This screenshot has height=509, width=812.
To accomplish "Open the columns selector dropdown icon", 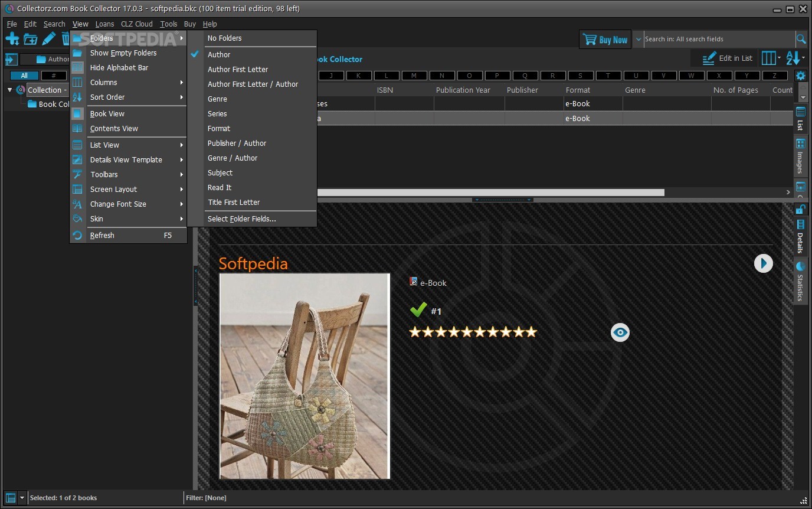I will pos(771,58).
